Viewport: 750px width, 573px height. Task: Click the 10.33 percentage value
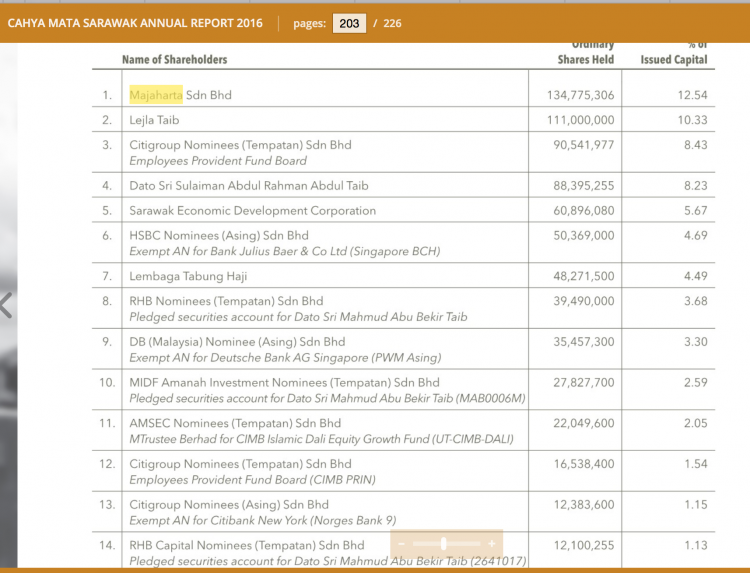[692, 120]
